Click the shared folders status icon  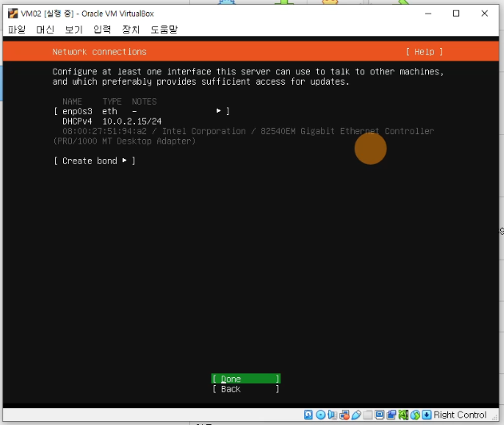[x=368, y=415]
